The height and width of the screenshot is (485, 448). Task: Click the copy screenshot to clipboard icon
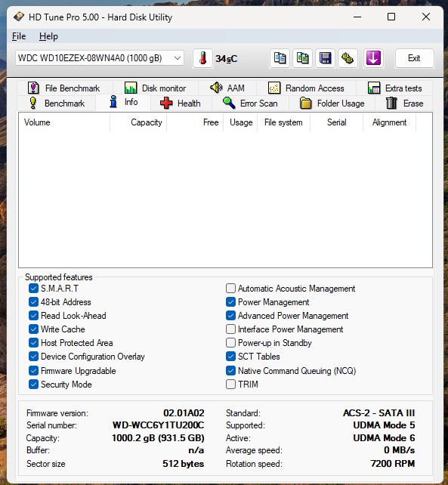pyautogui.click(x=302, y=58)
